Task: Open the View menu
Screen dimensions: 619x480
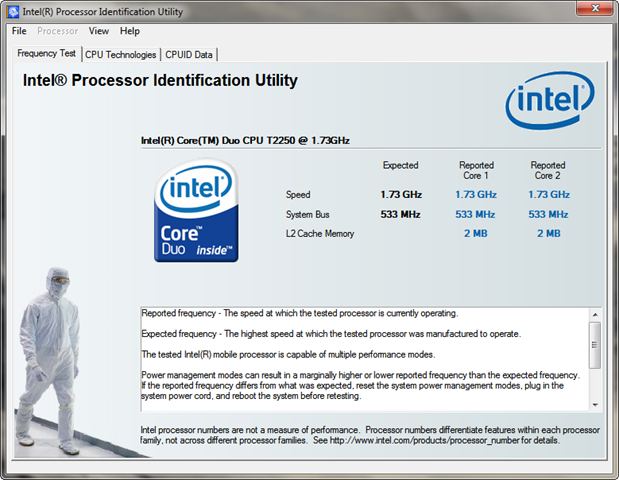Action: tap(99, 31)
